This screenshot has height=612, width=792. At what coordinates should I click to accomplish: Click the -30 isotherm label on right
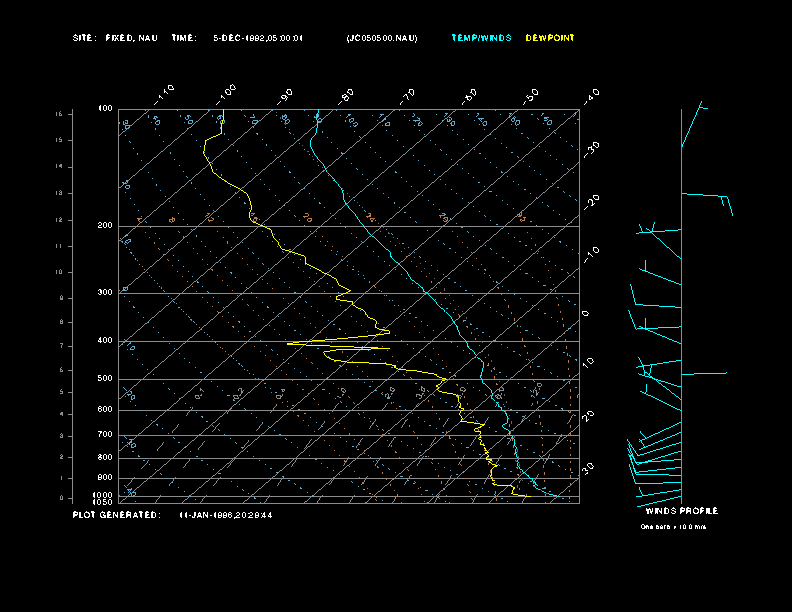591,149
